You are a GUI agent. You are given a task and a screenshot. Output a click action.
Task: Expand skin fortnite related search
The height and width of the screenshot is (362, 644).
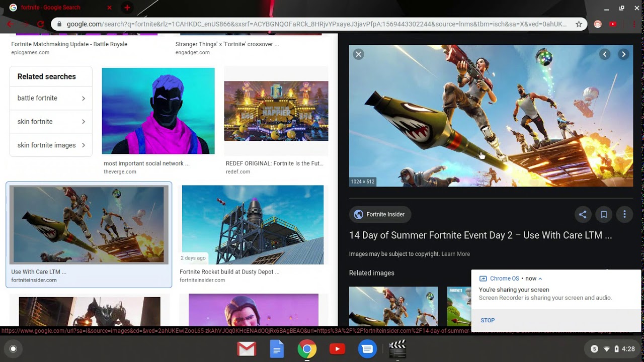pos(51,122)
